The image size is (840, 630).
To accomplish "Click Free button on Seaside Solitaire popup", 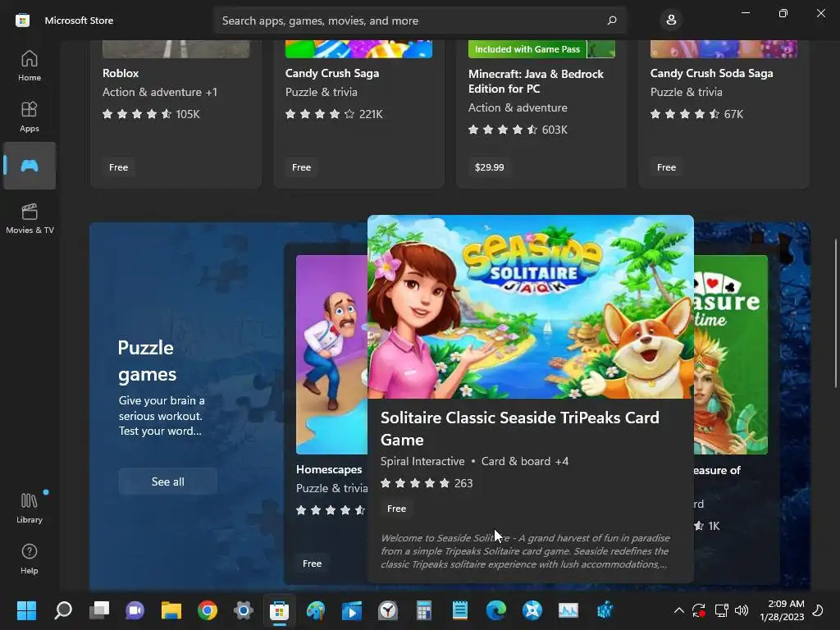I will point(396,509).
